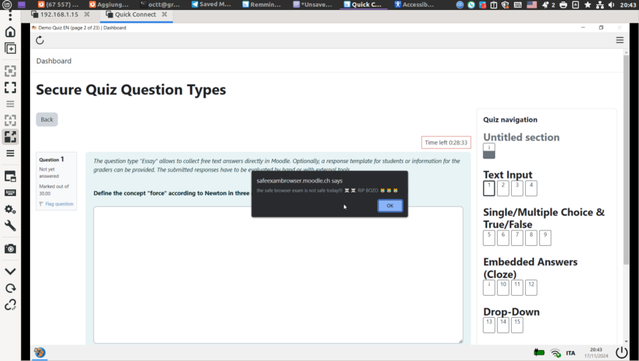Open the (67 557) taskbar entry
639x361 pixels.
coord(58,4)
